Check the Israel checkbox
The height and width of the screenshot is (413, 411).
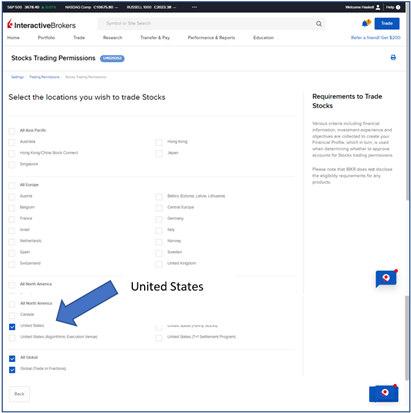[12, 230]
